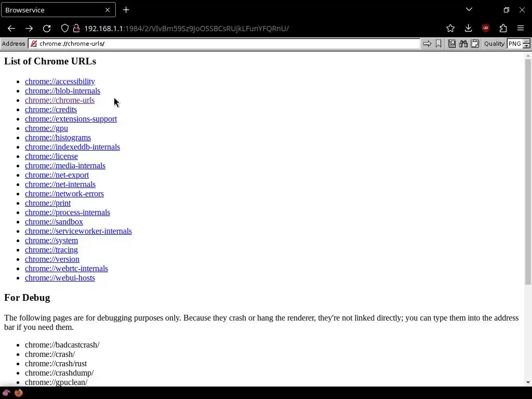Reload the page in Firefox
Viewport: 532px width, 399px height.
point(47,29)
